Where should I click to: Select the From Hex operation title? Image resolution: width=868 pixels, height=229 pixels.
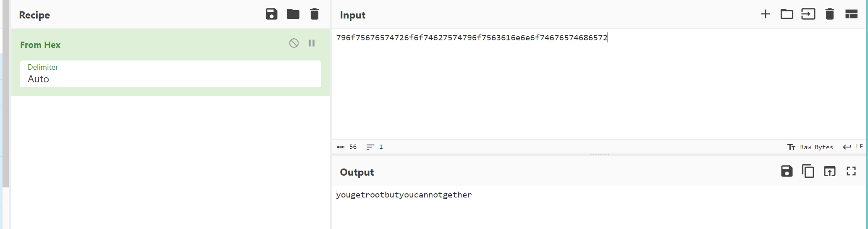[40, 45]
